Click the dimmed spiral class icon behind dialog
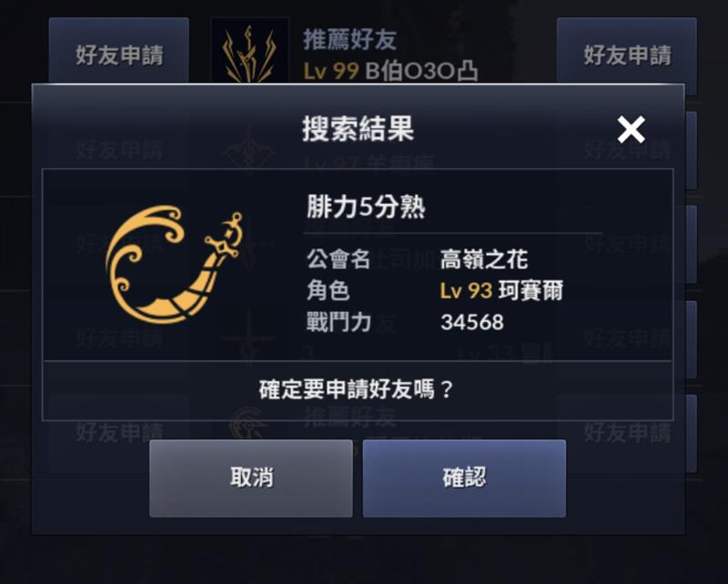This screenshot has width=728, height=584. tap(248, 424)
